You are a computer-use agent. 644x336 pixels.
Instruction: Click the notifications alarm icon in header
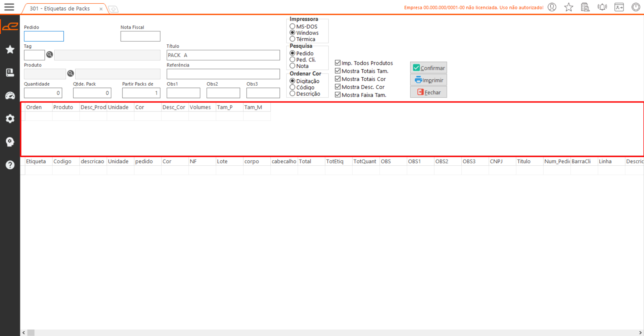[x=602, y=7]
